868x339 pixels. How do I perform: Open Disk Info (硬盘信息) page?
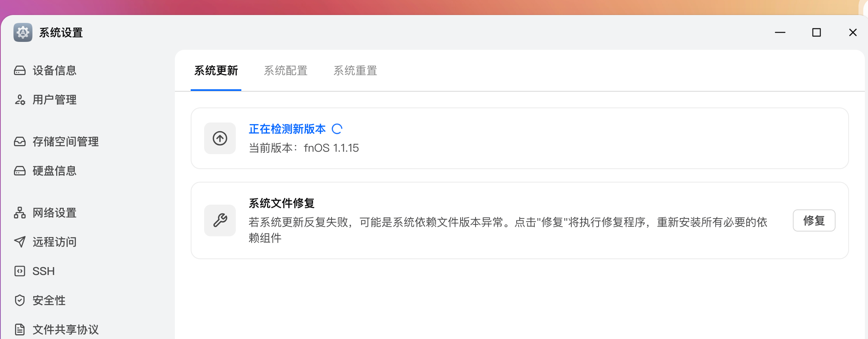(54, 171)
